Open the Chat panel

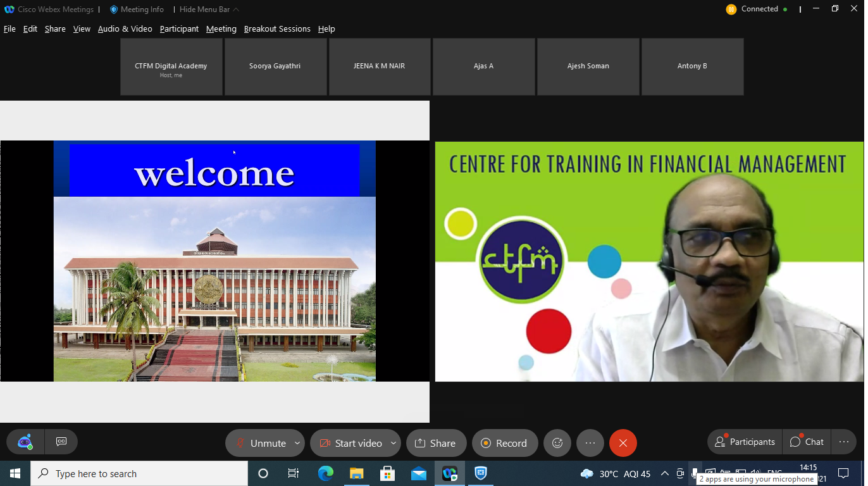(807, 442)
